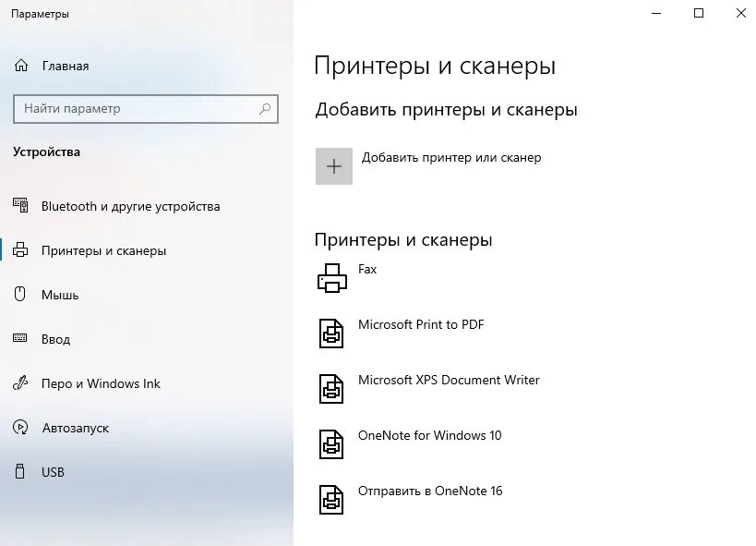Click the Bluetooth devices keyboard icon
The height and width of the screenshot is (546, 756).
(20, 206)
